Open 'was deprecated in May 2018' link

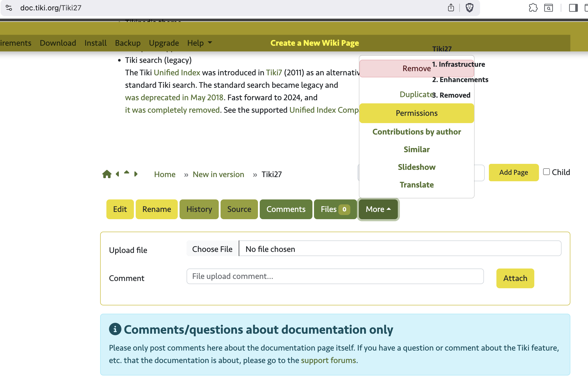point(174,97)
